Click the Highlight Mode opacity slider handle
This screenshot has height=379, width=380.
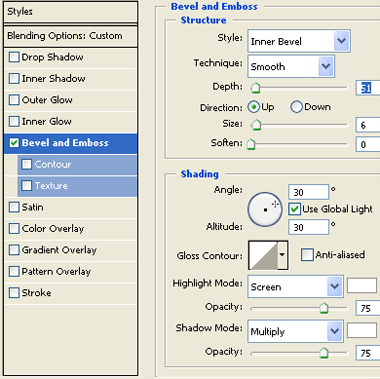324,308
